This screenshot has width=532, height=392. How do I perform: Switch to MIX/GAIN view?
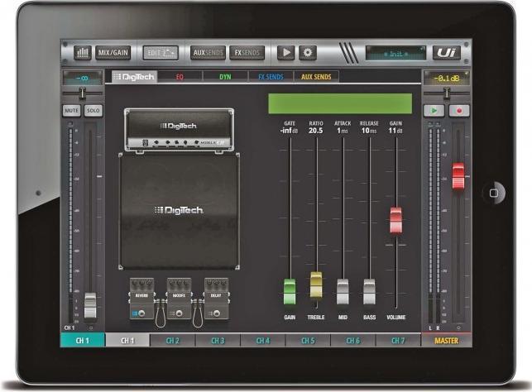coord(113,53)
